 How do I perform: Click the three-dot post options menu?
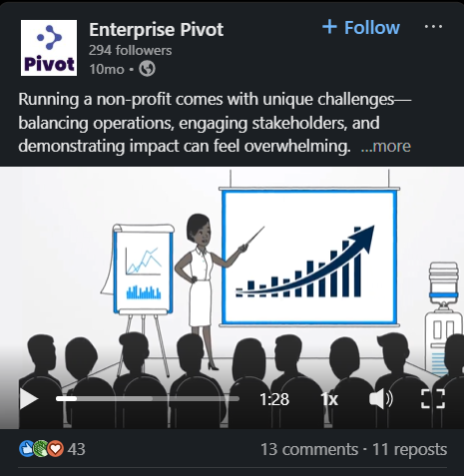(x=433, y=27)
